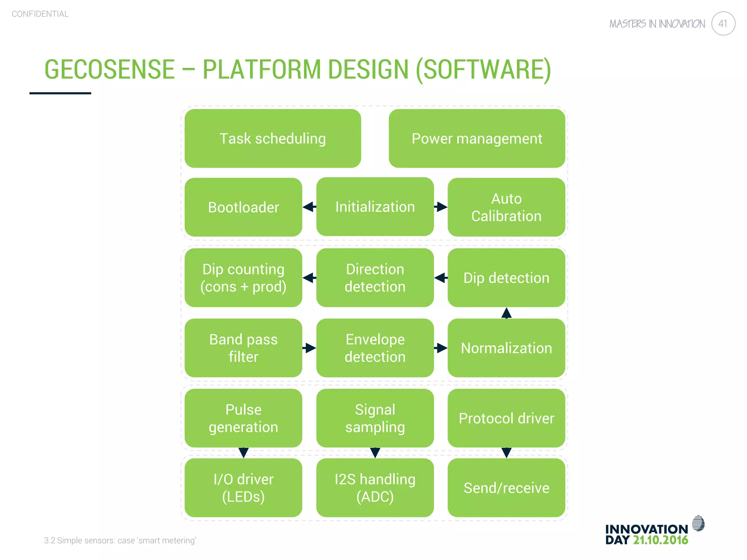Click the Innovation Day globe logo icon
The height and width of the screenshot is (560, 747).
tap(698, 523)
